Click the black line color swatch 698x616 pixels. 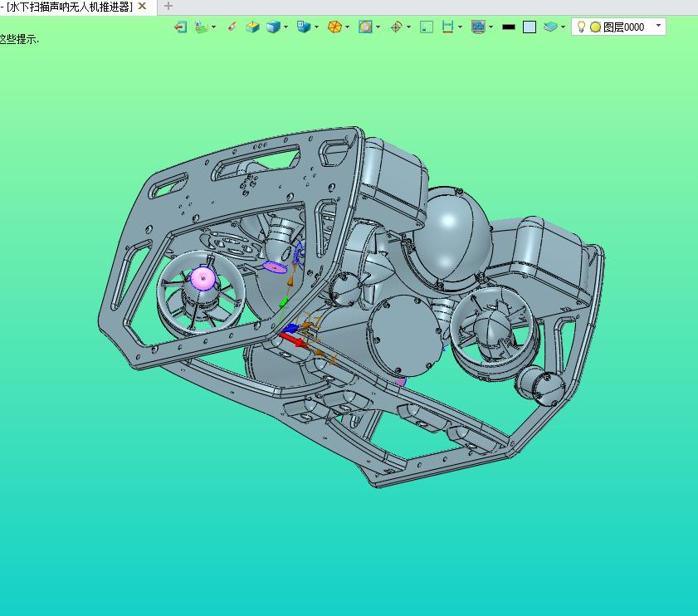point(509,27)
